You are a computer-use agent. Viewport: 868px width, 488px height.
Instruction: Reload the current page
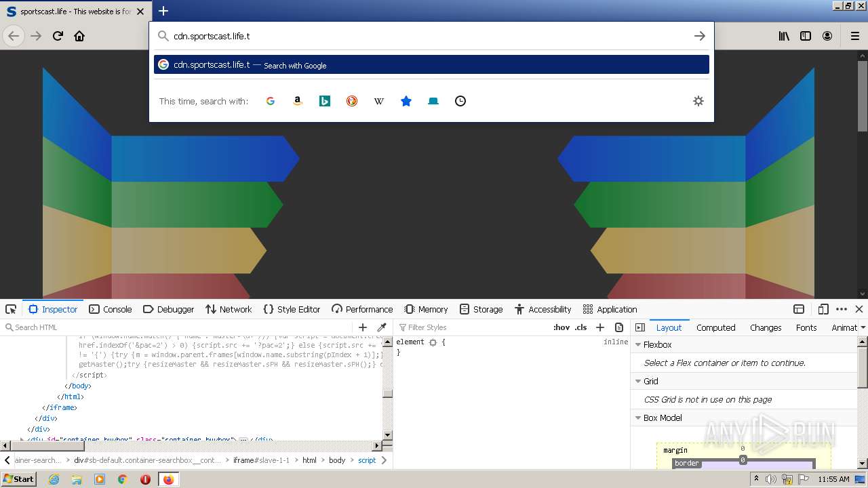tap(58, 36)
